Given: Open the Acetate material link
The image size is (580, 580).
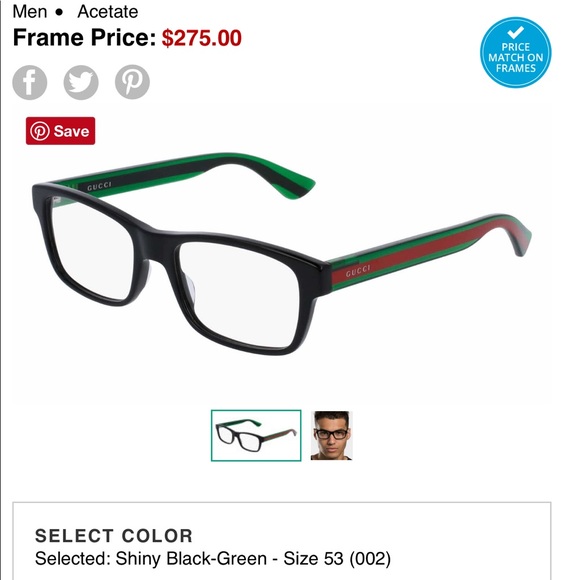Looking at the screenshot, I should pos(108,11).
